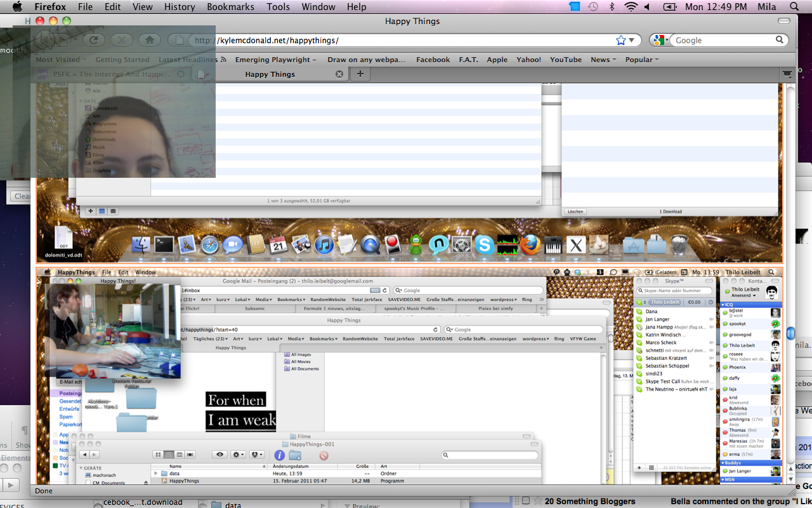
Task: Click the search magnifier in Google box
Action: click(x=780, y=40)
